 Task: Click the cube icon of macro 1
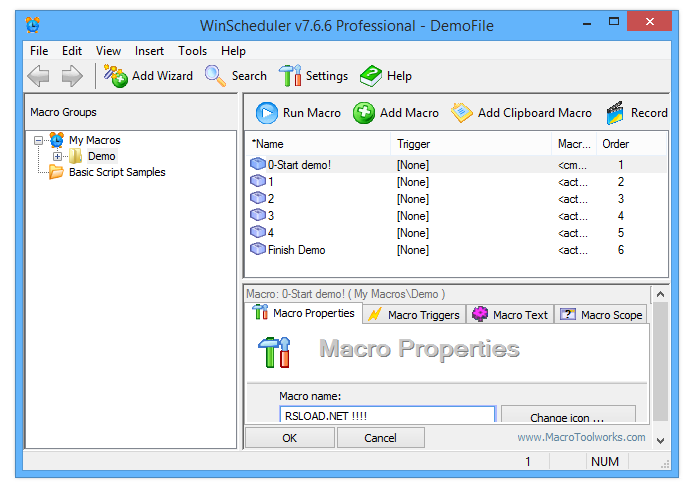258,181
